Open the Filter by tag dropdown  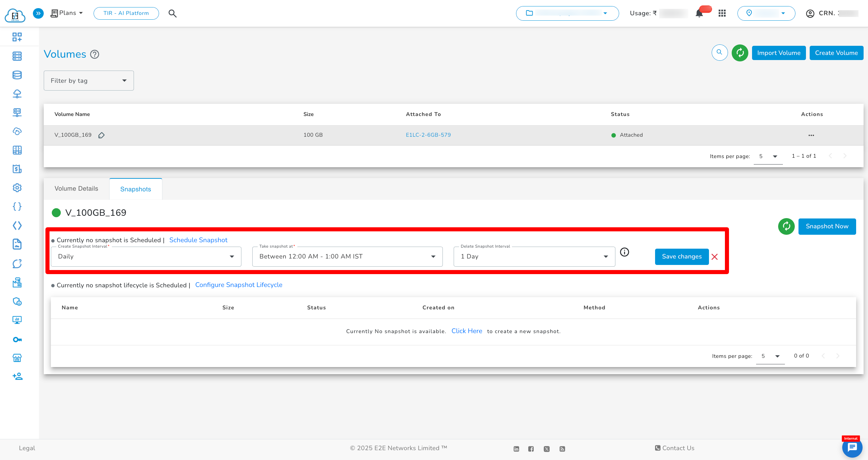(x=89, y=81)
